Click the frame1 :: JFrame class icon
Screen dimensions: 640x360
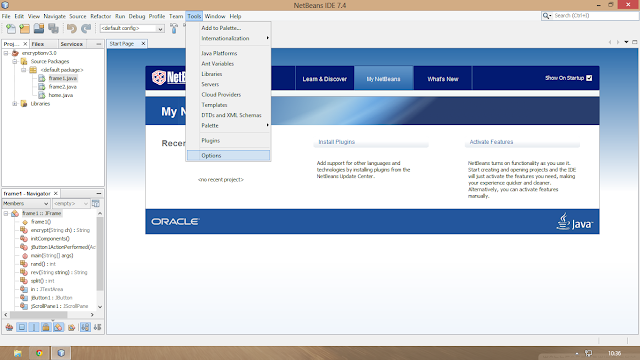(15, 213)
